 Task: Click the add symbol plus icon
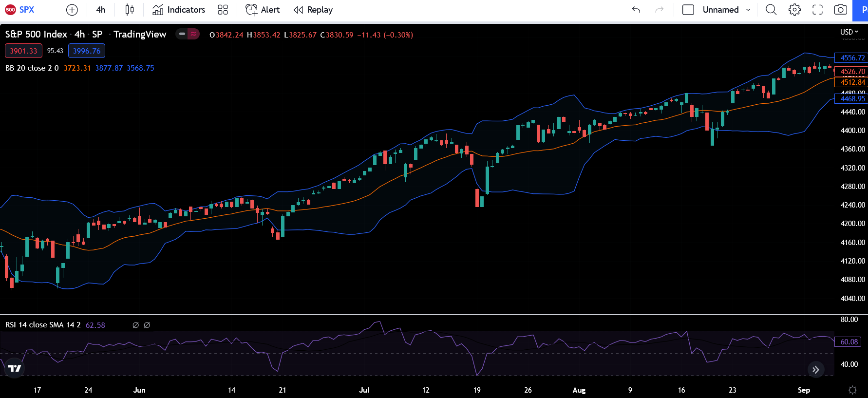point(72,10)
